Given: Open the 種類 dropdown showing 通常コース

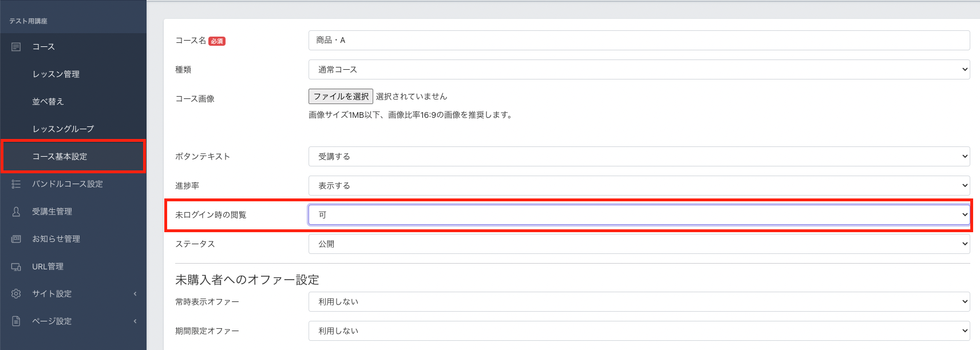Looking at the screenshot, I should click(639, 70).
